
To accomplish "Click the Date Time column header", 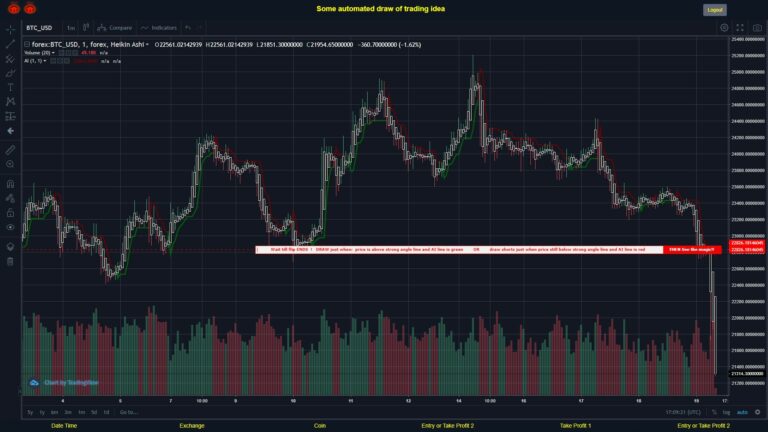I will pos(64,426).
